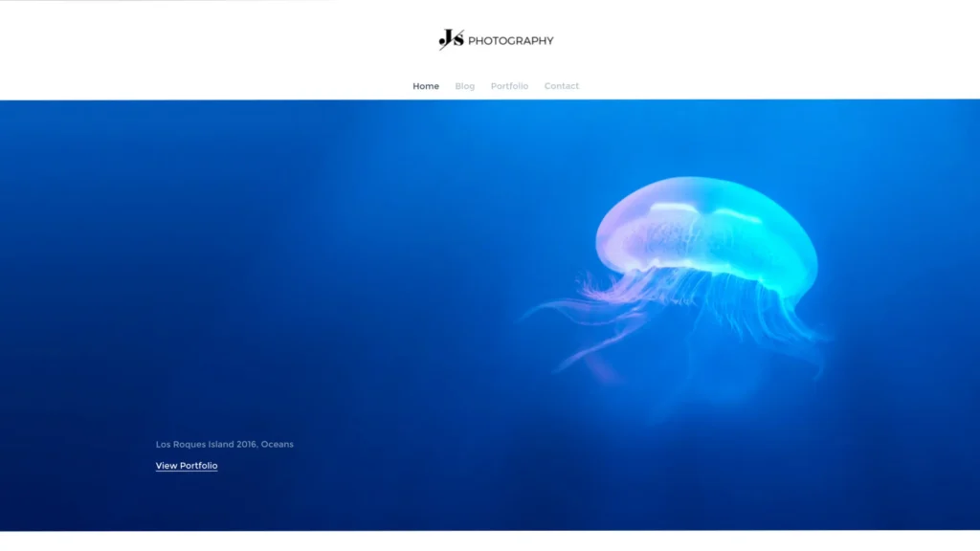Click the PHOTOGRAPHY wordmark in the header
Viewport: 980px width, 551px height.
[x=510, y=41]
